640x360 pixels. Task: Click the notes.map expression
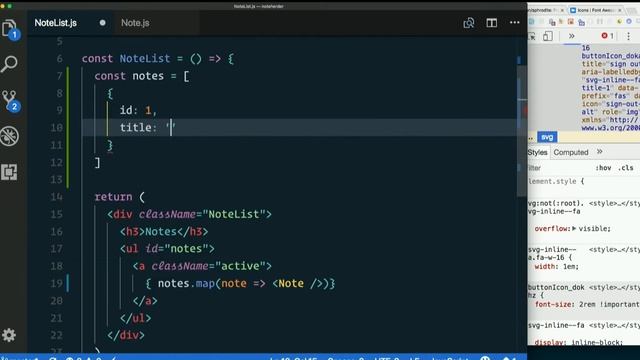click(x=240, y=283)
